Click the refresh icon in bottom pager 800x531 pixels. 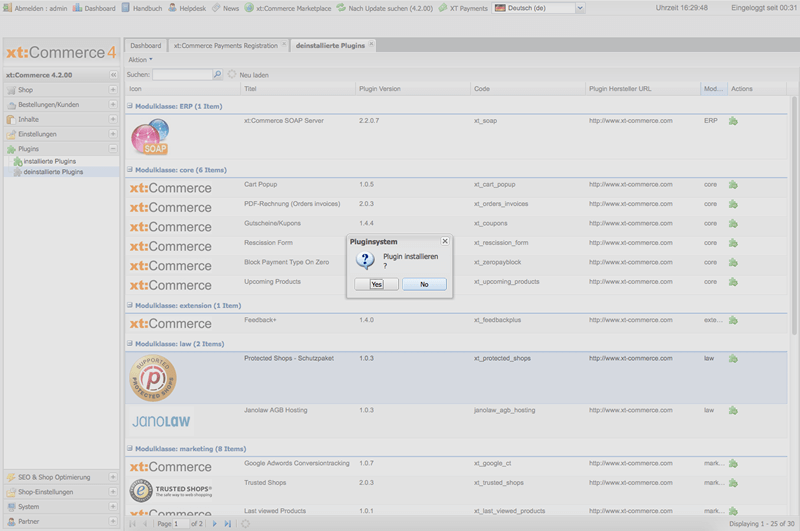tap(245, 523)
